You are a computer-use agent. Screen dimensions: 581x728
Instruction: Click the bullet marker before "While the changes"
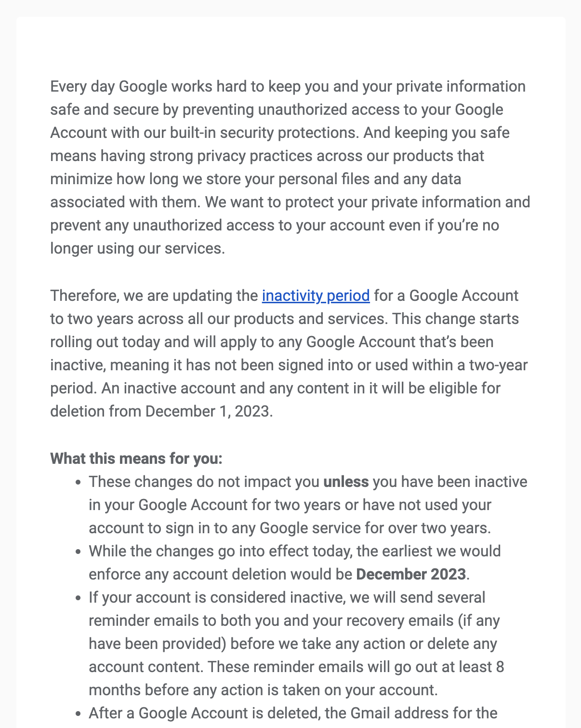(x=78, y=552)
